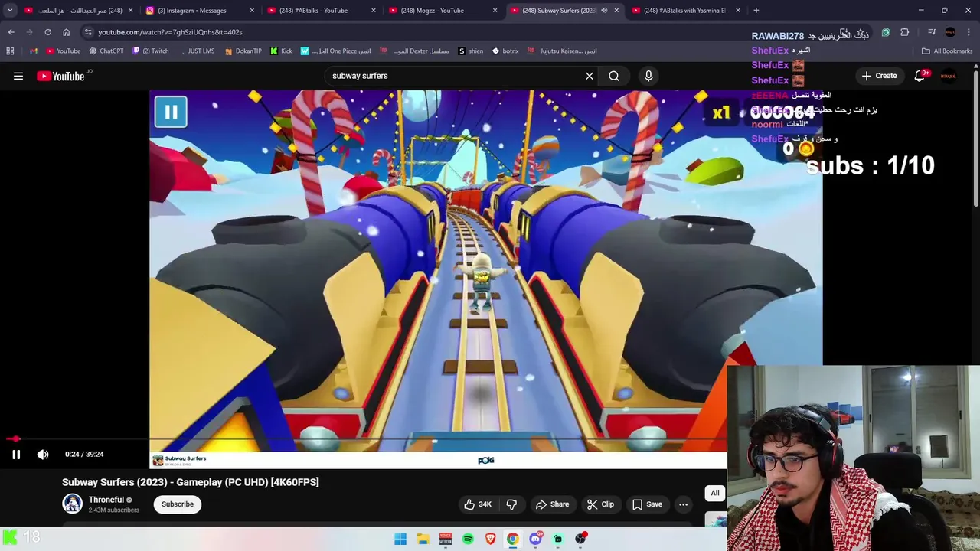Select the All filter chip
Viewport: 980px width, 551px height.
pos(715,493)
